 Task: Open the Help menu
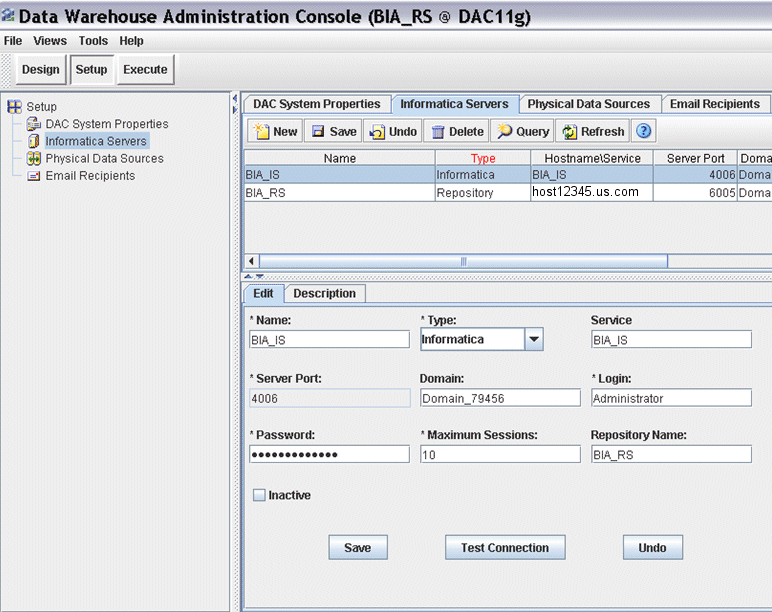click(x=131, y=41)
